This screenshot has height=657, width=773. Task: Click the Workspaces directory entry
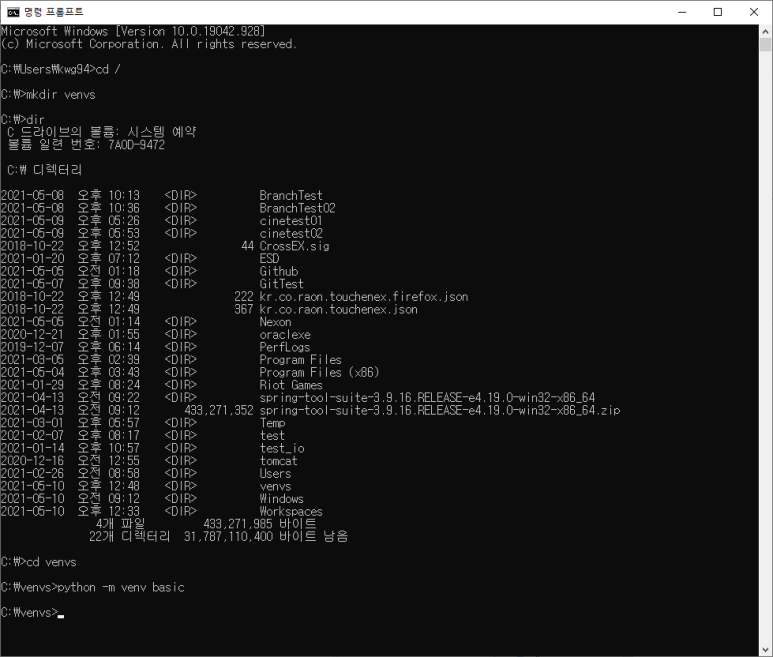point(291,512)
